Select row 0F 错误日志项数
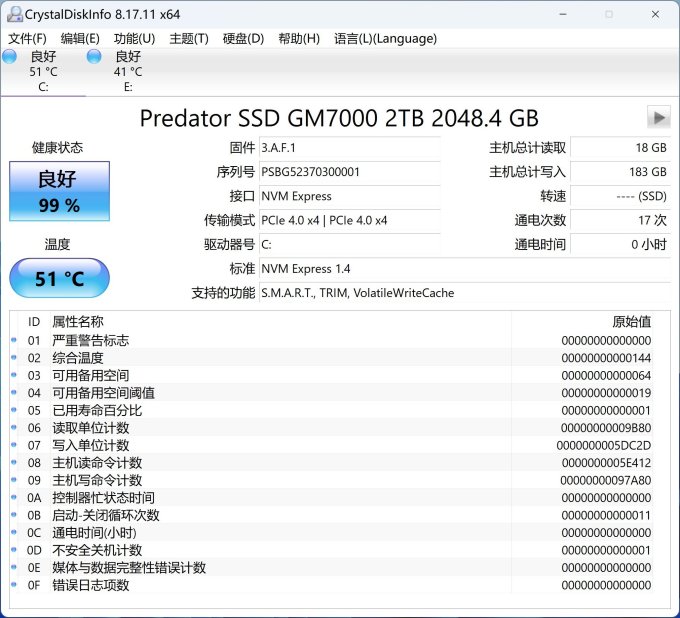 tap(332, 585)
